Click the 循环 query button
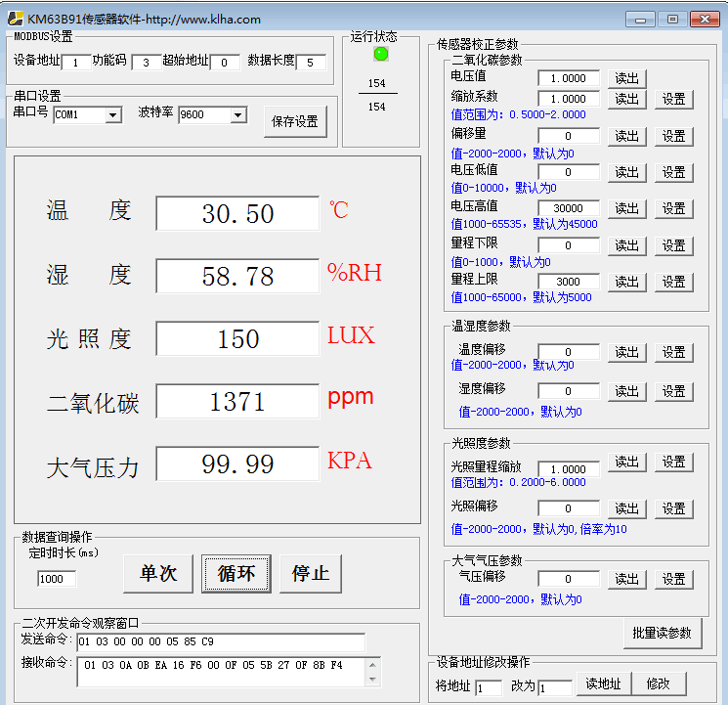The width and height of the screenshot is (728, 705). click(x=236, y=573)
